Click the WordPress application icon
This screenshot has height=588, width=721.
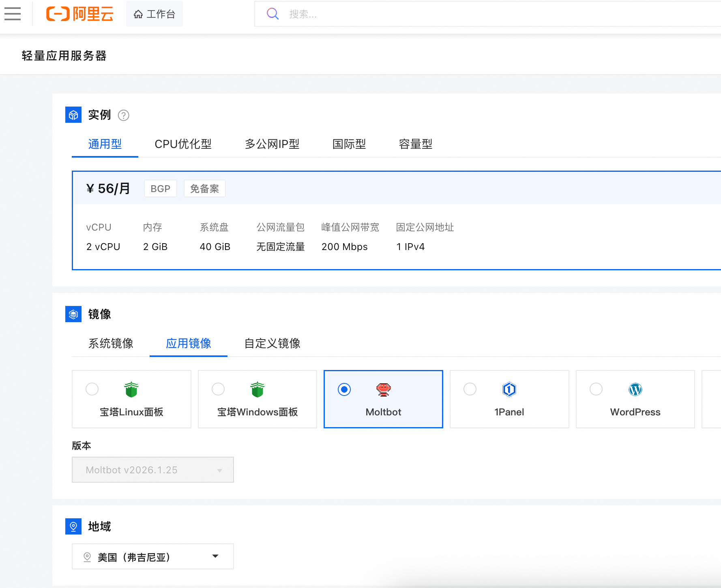pos(635,389)
